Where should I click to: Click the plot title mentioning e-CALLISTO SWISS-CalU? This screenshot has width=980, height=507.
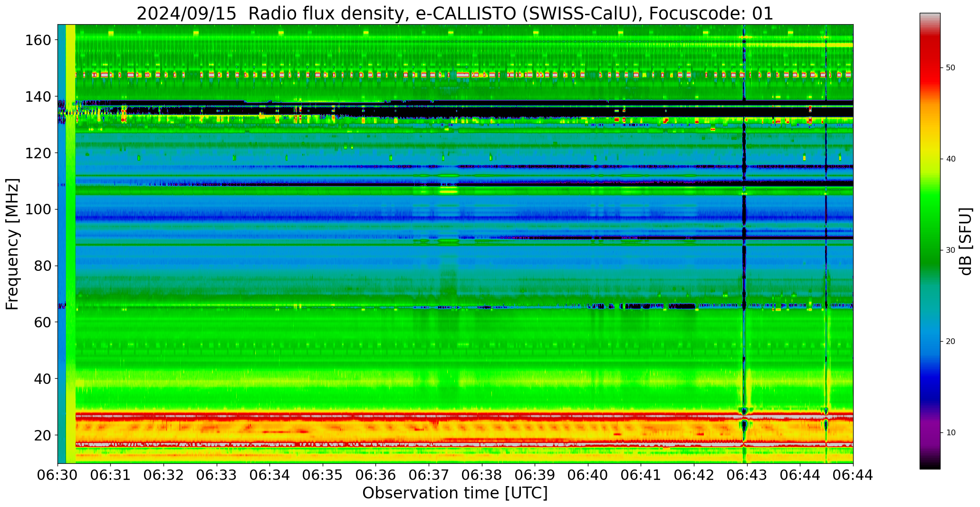tap(455, 13)
